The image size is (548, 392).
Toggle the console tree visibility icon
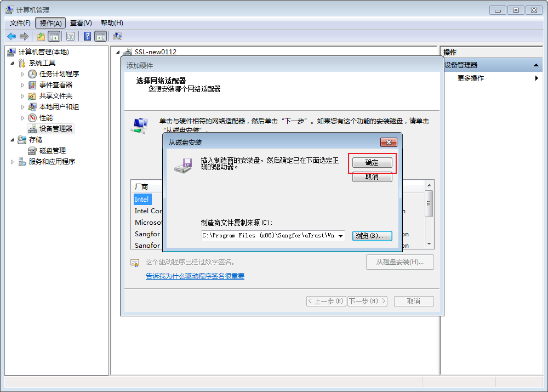point(53,36)
